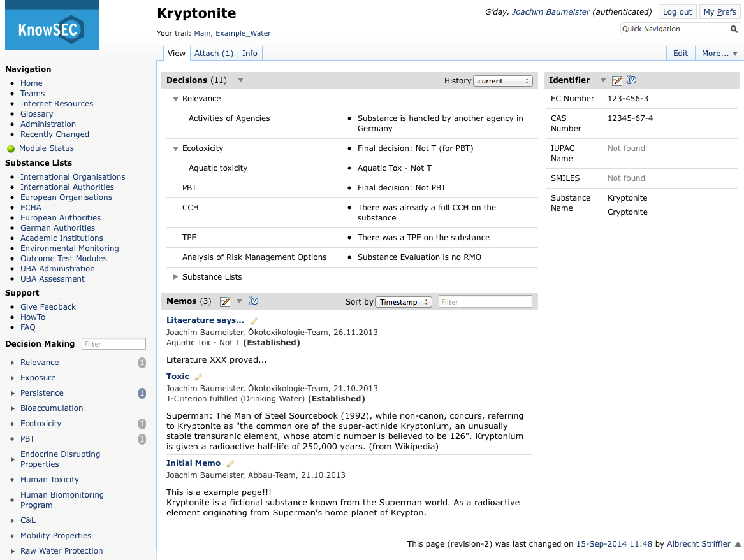
Task: Open UBA Assessment list
Action: tap(52, 279)
